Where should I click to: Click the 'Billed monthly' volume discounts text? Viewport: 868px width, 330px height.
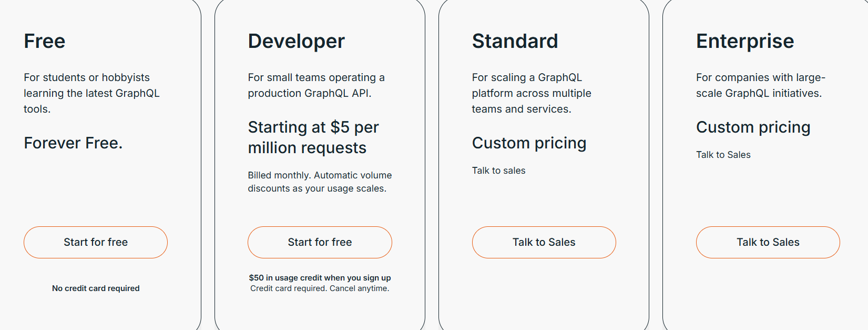320,182
